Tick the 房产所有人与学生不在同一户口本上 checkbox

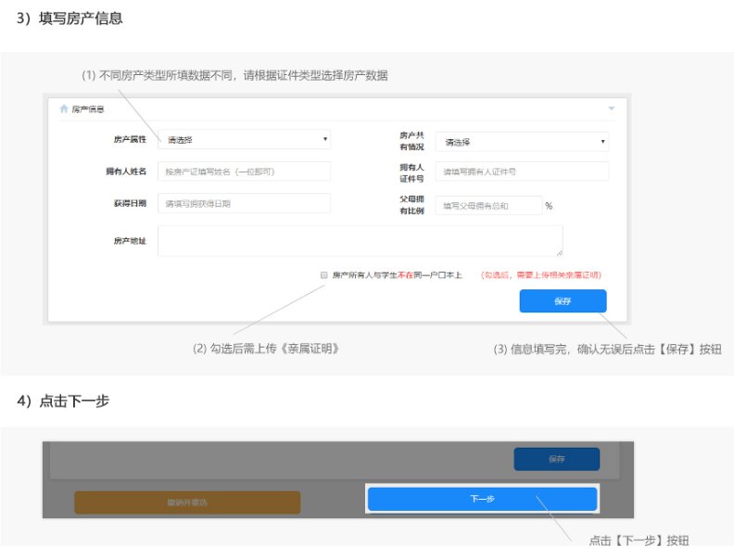click(x=323, y=275)
